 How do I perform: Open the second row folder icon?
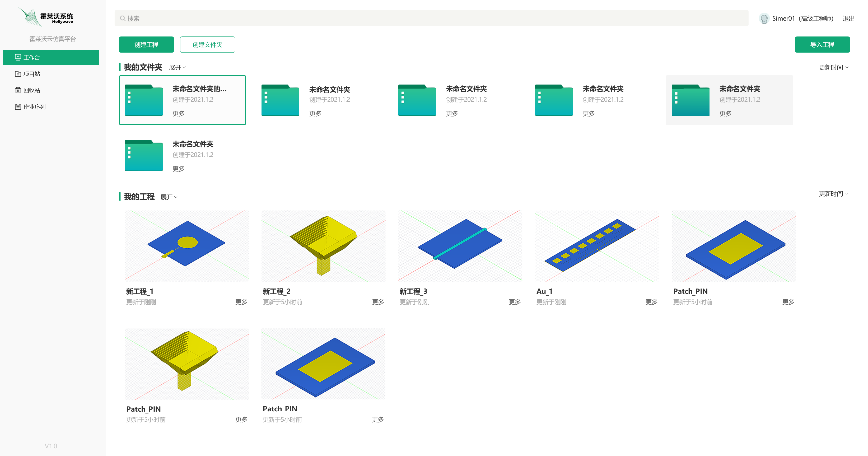pos(143,155)
